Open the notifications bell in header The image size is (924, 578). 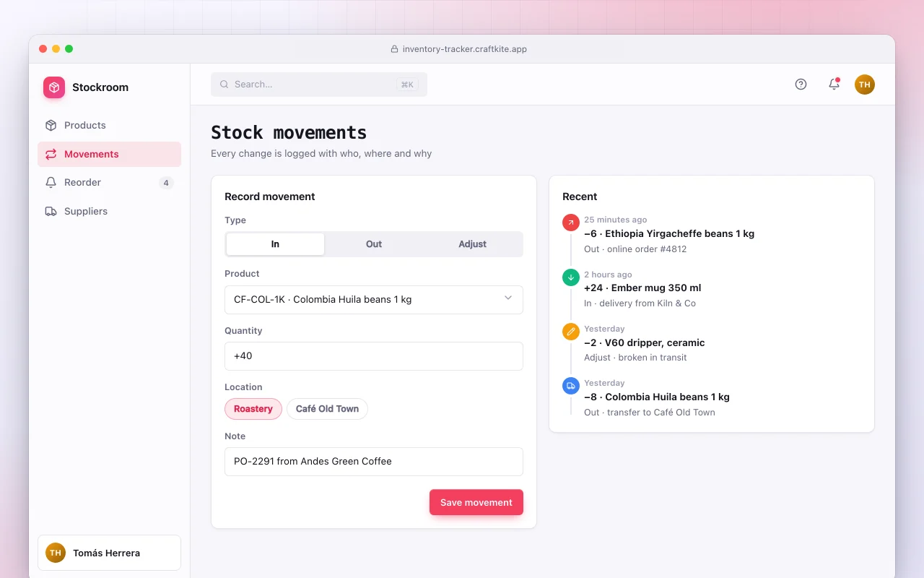click(x=834, y=84)
